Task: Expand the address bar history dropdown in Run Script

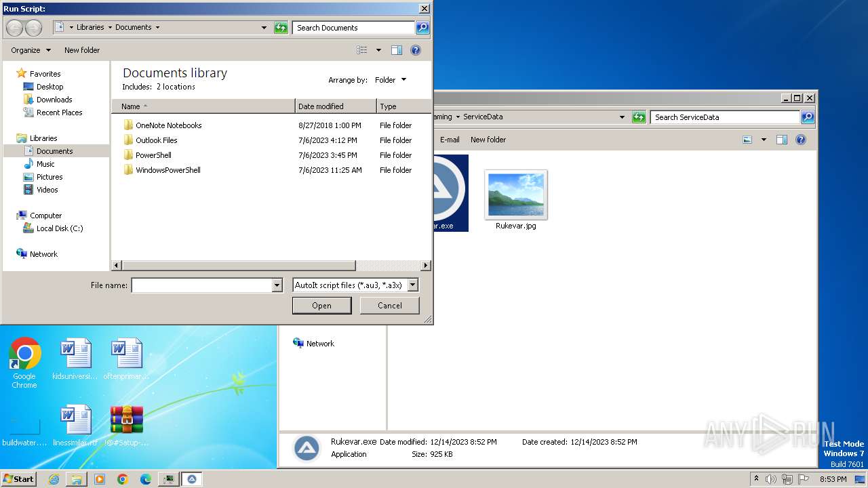Action: (264, 28)
